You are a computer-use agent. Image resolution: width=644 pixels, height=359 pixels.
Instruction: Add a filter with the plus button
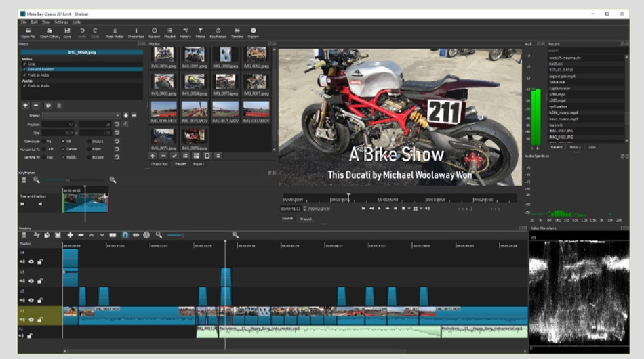click(26, 106)
